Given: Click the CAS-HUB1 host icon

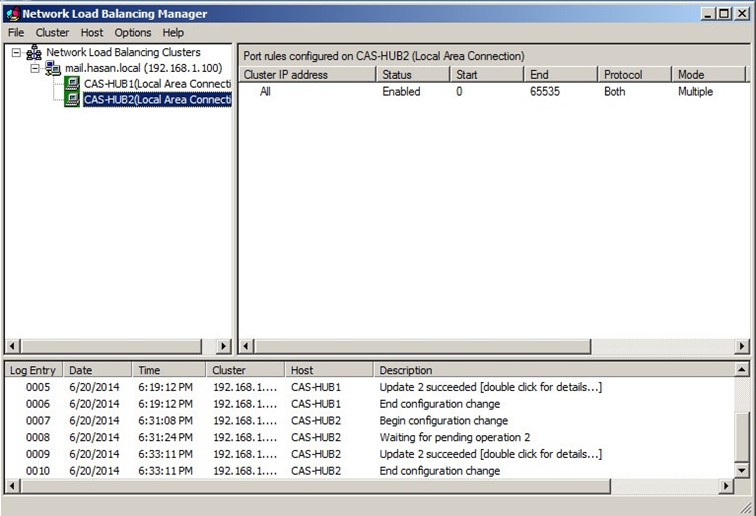Looking at the screenshot, I should click(72, 84).
